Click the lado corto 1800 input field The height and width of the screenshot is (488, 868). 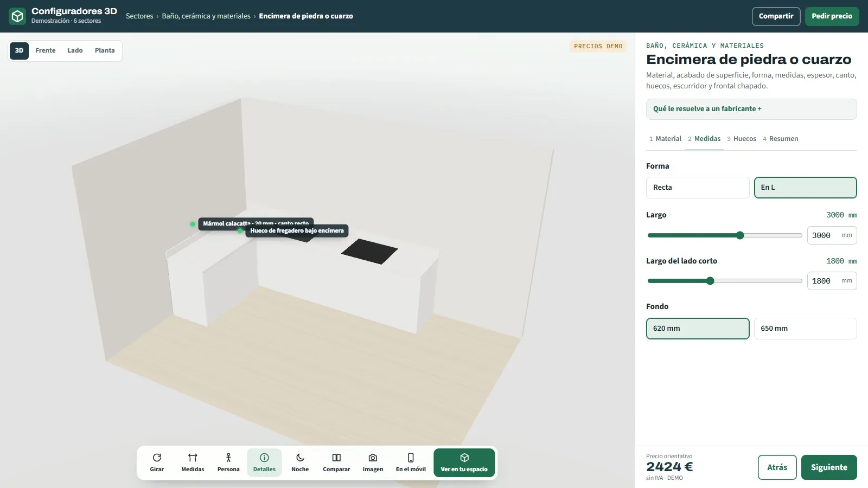832,281
